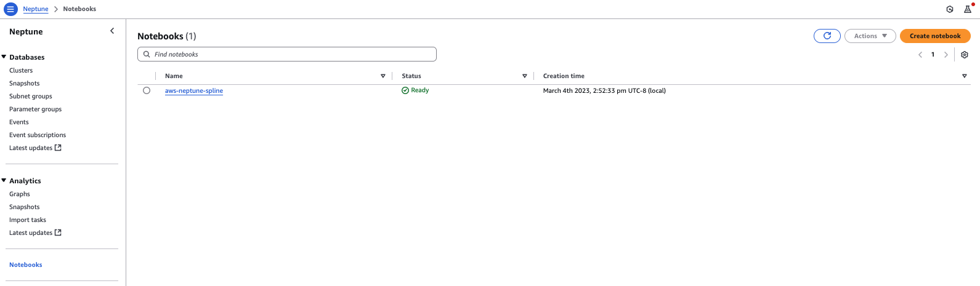
Task: Click the external link icon beside Databases Latest updates
Action: [59, 148]
